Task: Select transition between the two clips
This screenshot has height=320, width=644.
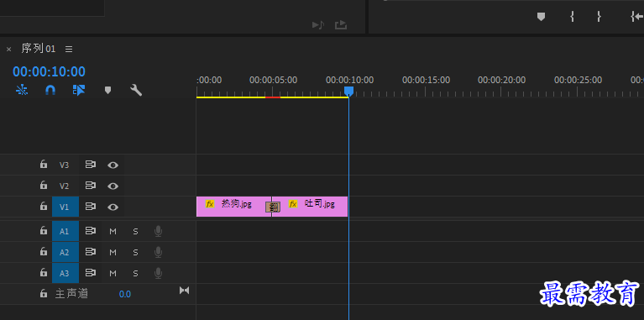Action: click(273, 207)
